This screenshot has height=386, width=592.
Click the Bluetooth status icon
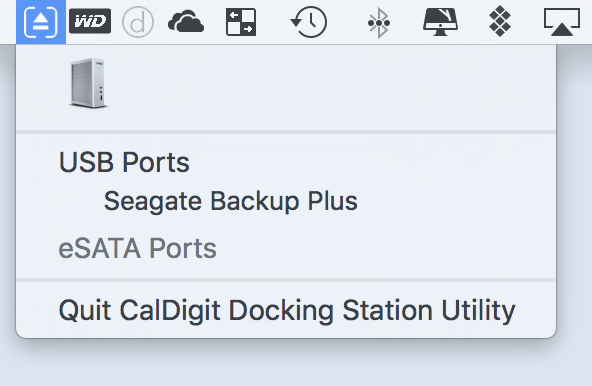click(379, 23)
